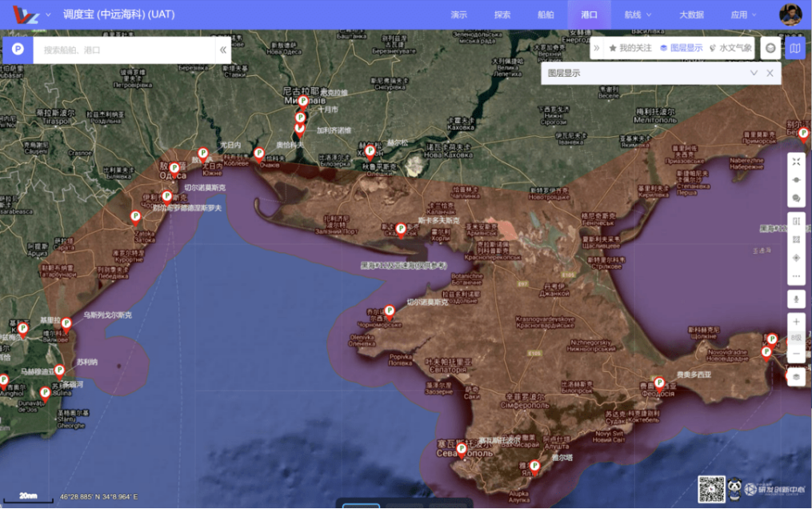812x509 pixels.
Task: Click the Sevastopol port marker
Action: coord(461,450)
